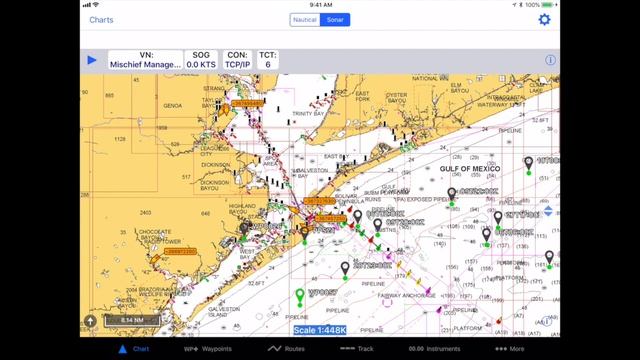Open the Track tab
640x360 pixels.
coord(357,349)
